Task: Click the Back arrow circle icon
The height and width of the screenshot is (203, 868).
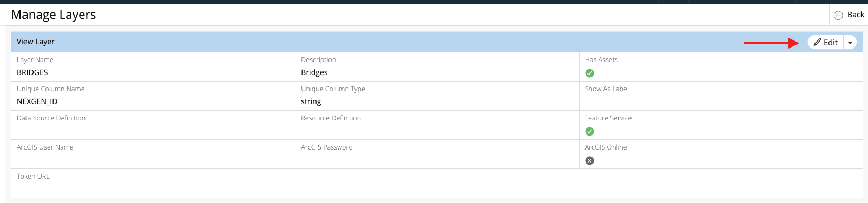Action: 838,15
